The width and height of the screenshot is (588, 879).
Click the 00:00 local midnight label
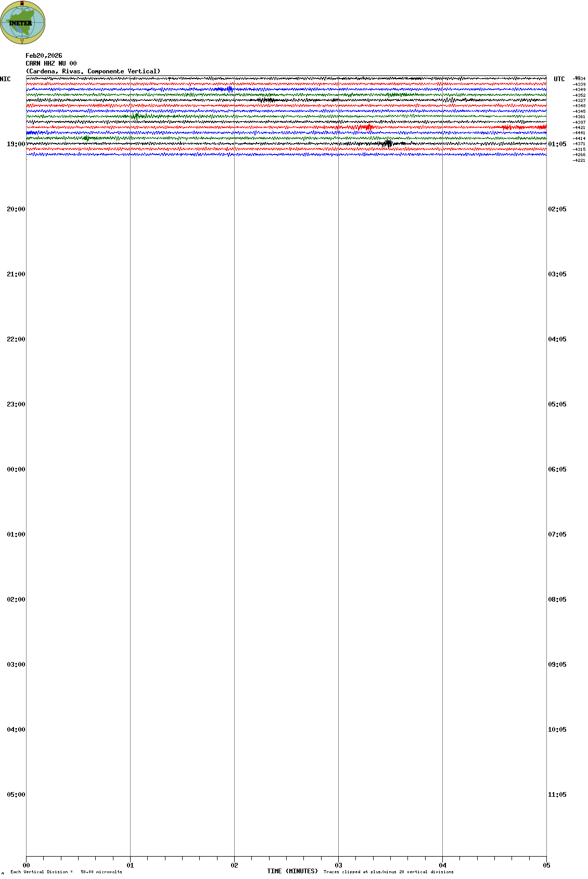[x=16, y=469]
